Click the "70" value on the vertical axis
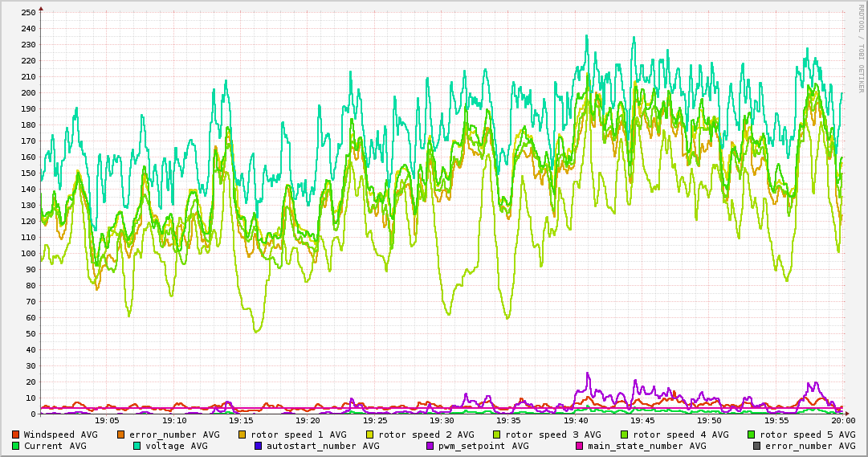The width and height of the screenshot is (868, 457). pos(31,302)
